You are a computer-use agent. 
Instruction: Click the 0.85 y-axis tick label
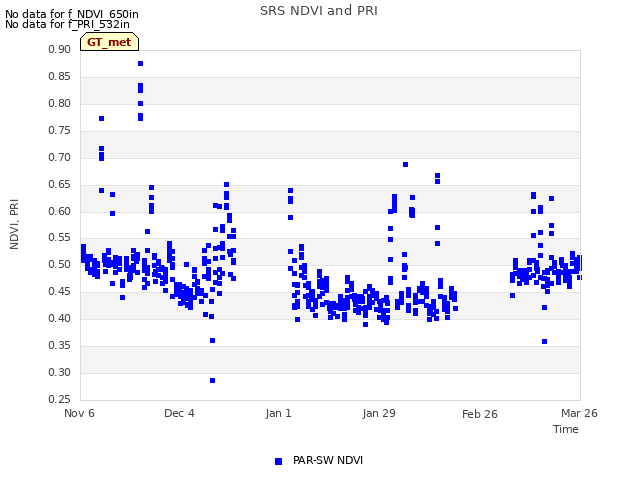coord(59,76)
